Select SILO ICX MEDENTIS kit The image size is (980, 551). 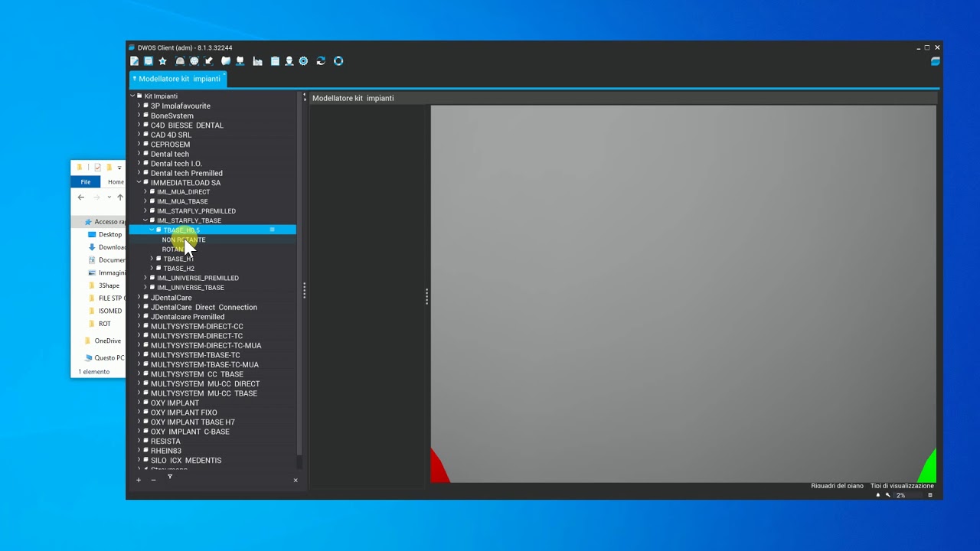pyautogui.click(x=186, y=460)
